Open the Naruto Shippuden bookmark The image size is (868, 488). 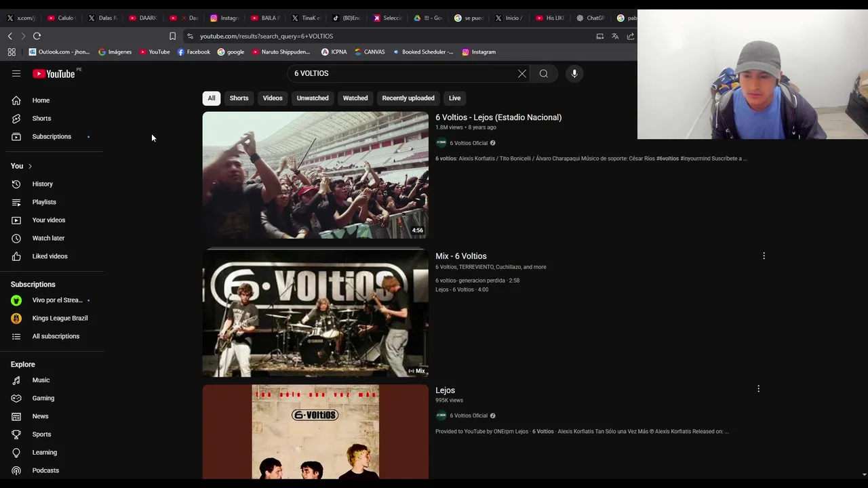coord(281,52)
